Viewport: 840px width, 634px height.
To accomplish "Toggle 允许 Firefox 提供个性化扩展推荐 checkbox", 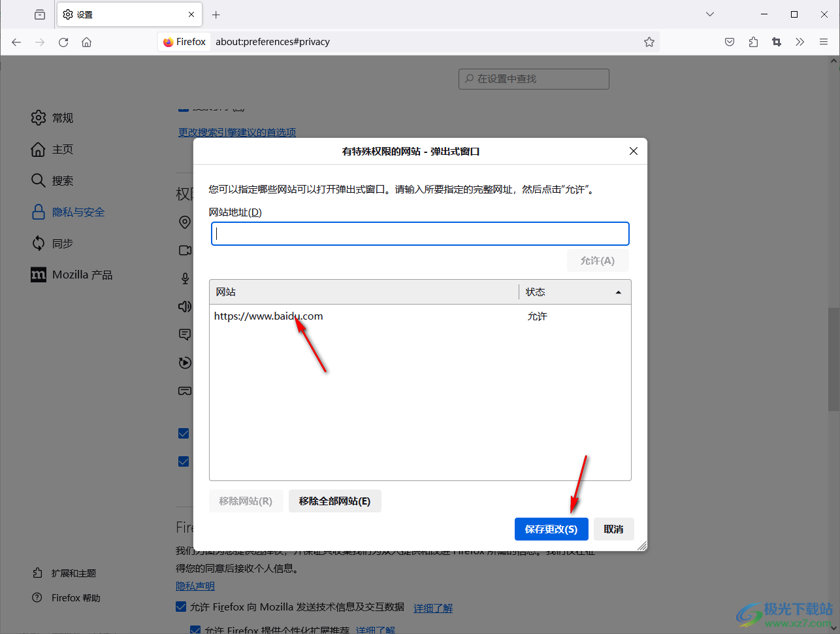I will 195,630.
